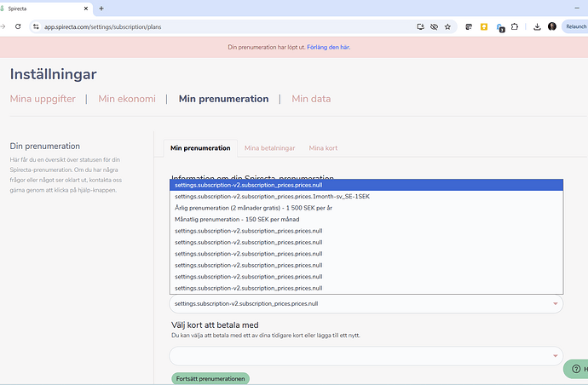Select the highlighted prices.null option
The image size is (588, 385).
[x=366, y=185]
